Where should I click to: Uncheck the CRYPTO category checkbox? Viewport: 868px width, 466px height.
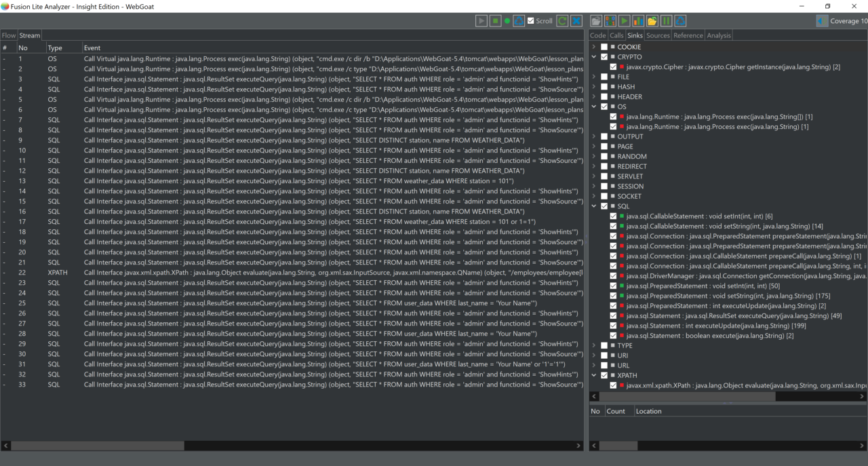(x=604, y=57)
